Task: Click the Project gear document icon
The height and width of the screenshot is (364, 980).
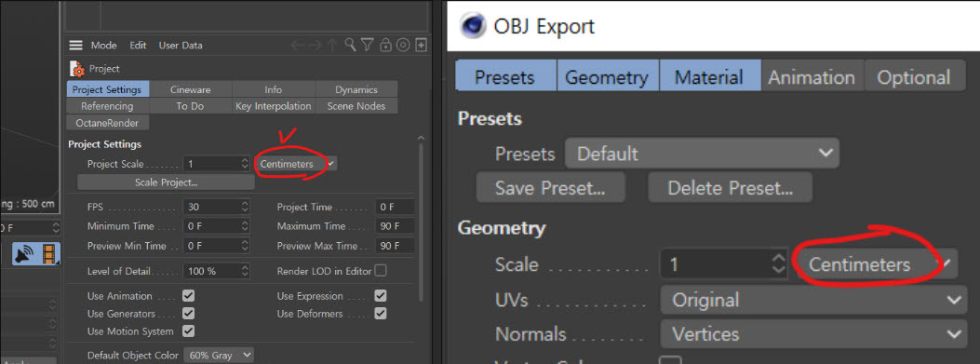Action: click(x=76, y=68)
